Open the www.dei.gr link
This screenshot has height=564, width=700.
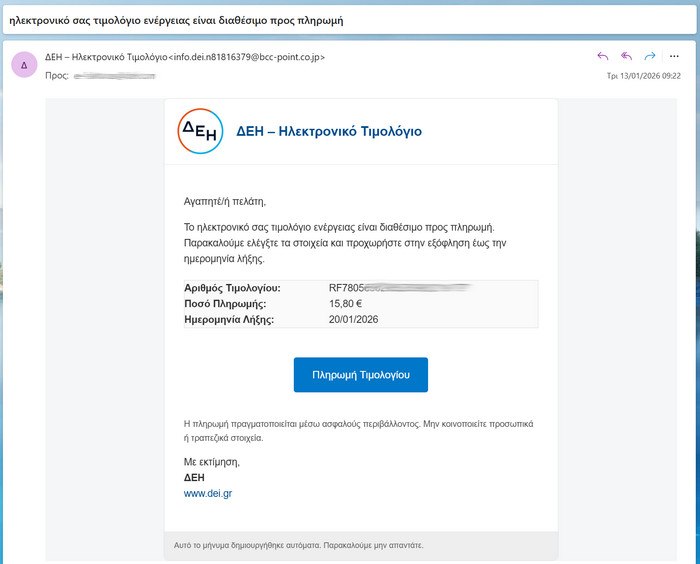click(208, 493)
